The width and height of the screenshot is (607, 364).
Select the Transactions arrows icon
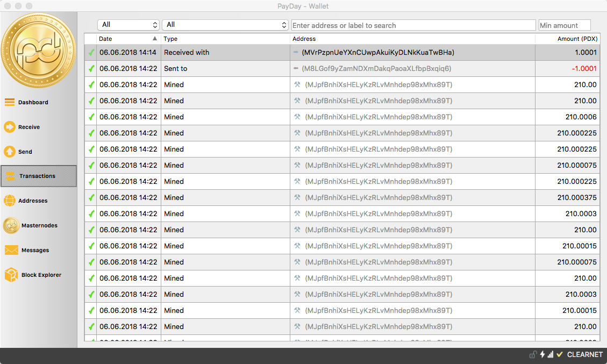pyautogui.click(x=10, y=176)
